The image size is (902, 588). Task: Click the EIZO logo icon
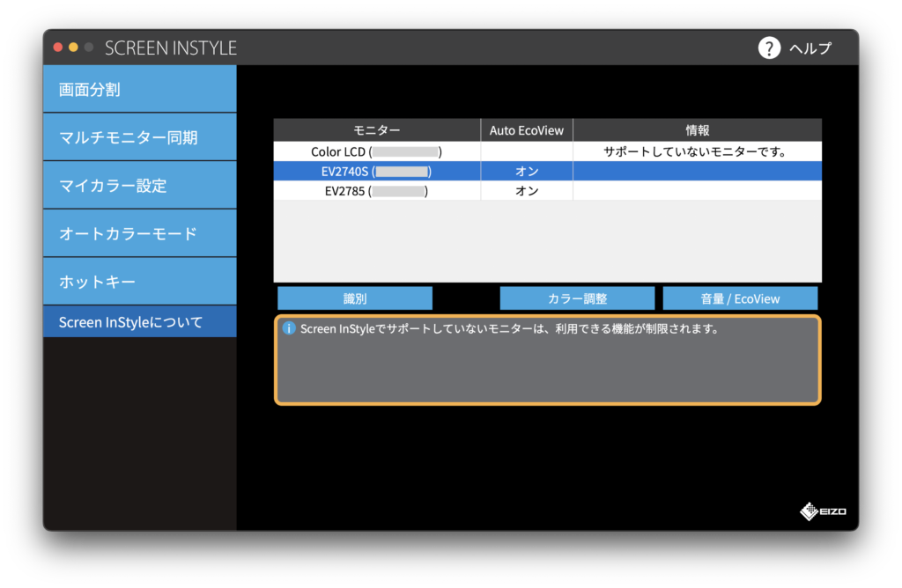click(x=810, y=511)
